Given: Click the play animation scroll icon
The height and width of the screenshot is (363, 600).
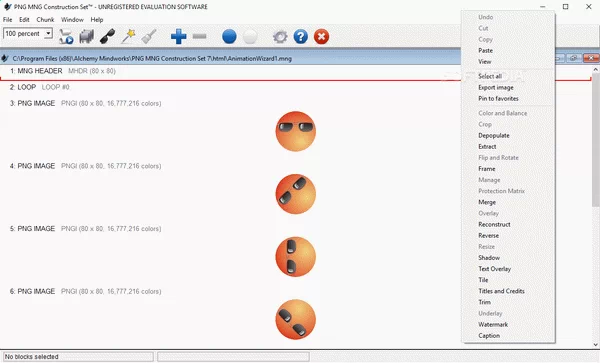Looking at the screenshot, I should [66, 37].
